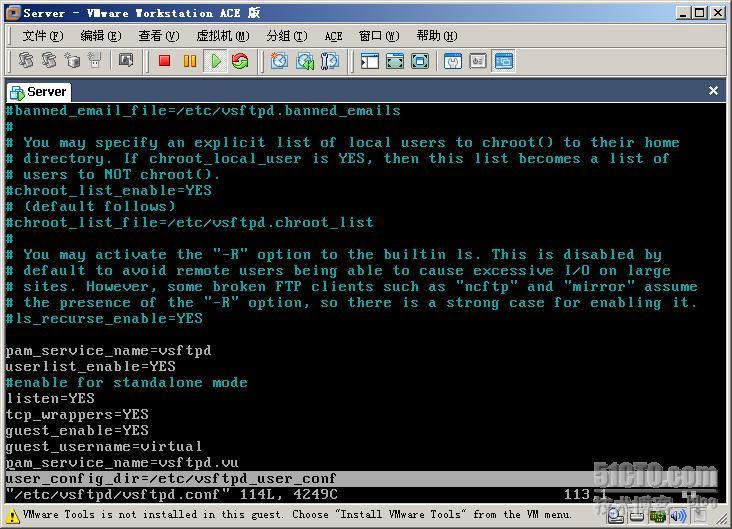Open the 窗口(W) menu
This screenshot has width=732, height=529.
379,36
